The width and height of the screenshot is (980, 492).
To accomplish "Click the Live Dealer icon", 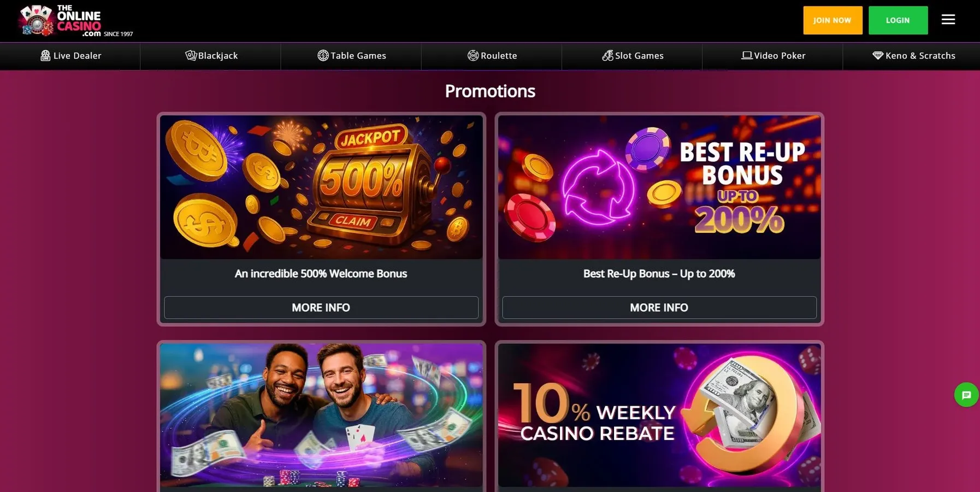I will [x=45, y=56].
